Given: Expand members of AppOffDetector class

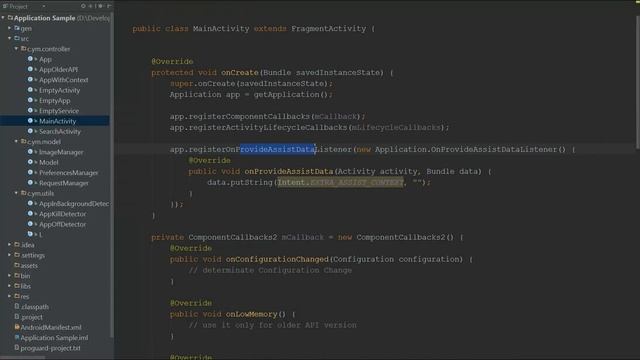Looking at the screenshot, I should click(x=36, y=224).
